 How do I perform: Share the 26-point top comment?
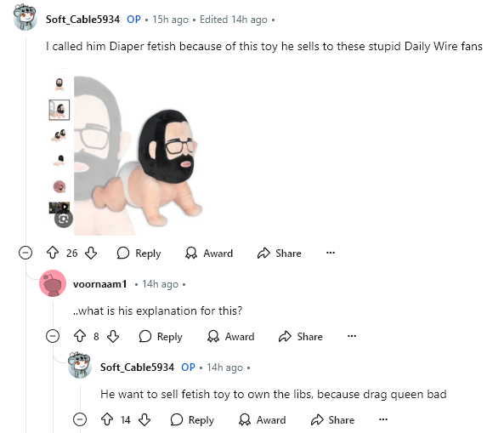[279, 254]
